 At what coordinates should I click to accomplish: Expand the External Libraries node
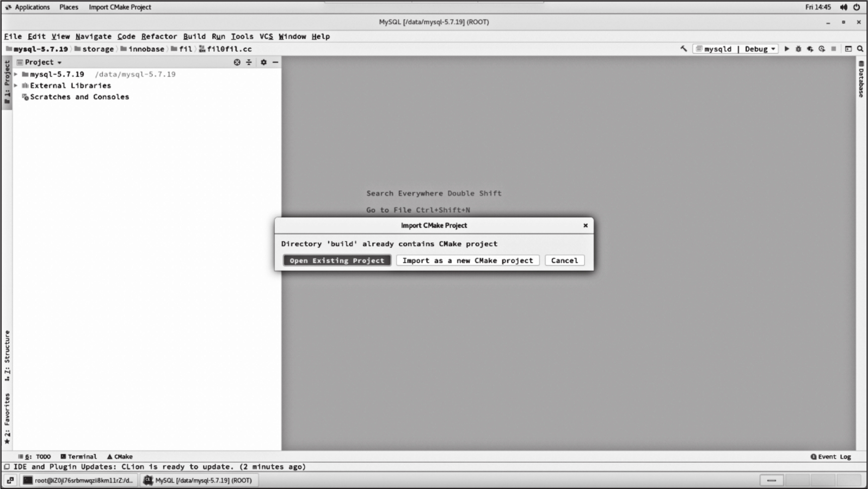coord(16,85)
